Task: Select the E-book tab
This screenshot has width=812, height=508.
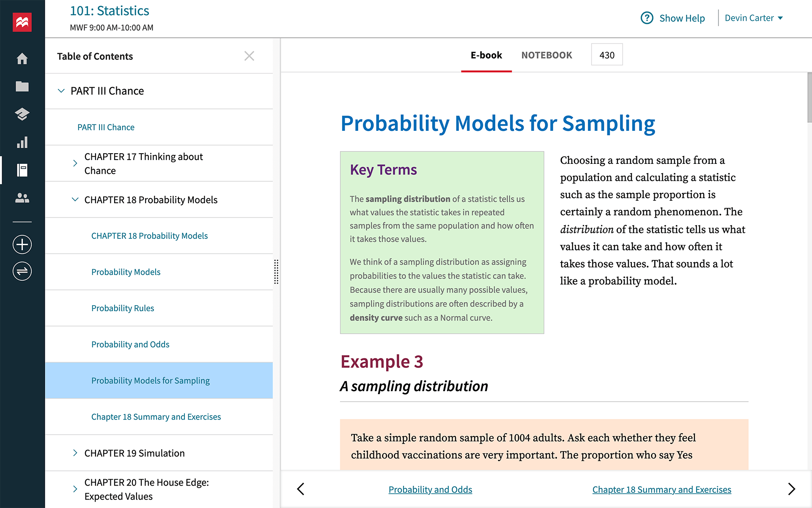Action: pos(486,55)
